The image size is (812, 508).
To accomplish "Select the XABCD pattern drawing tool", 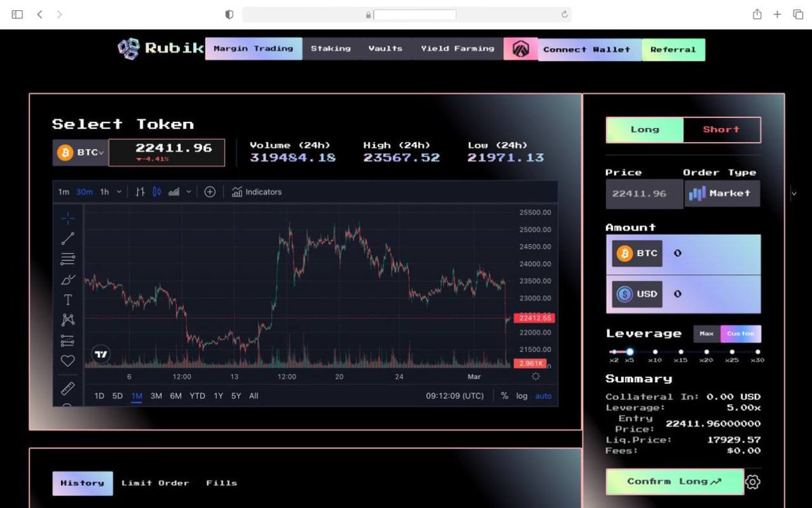I will pyautogui.click(x=68, y=320).
